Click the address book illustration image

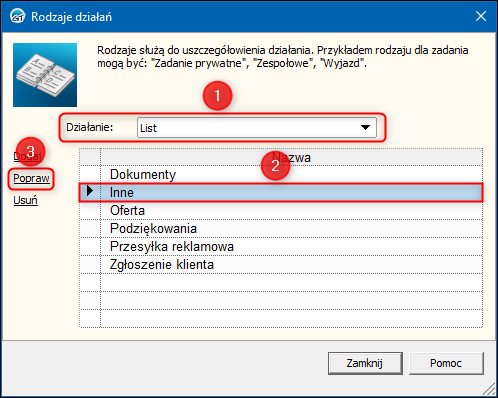[45, 75]
